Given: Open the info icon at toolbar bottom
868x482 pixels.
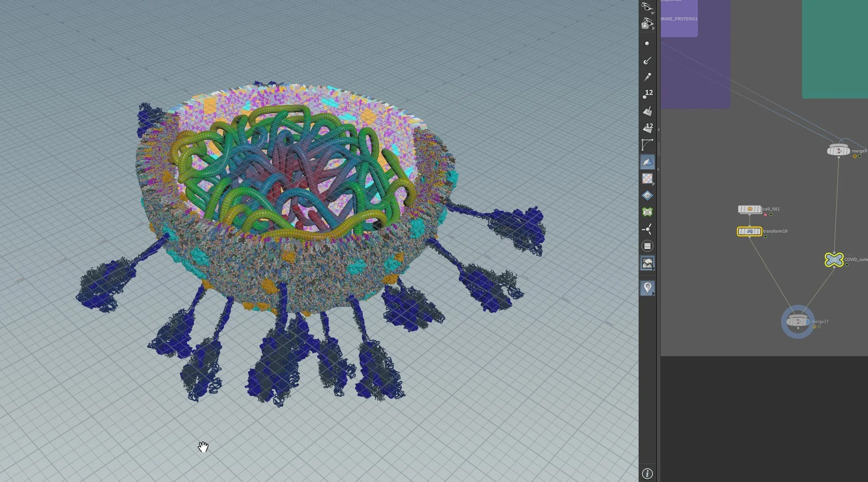Looking at the screenshot, I should (647, 474).
